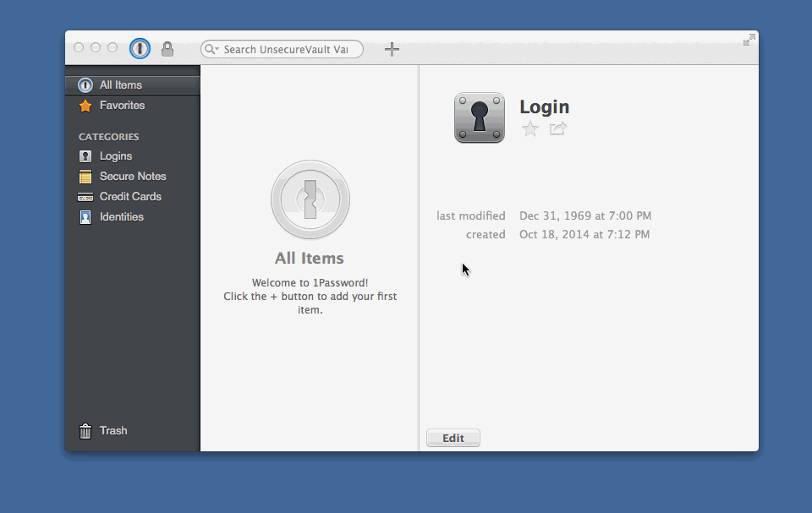
Task: Click the large central 1Password keyhole graphic
Action: pyautogui.click(x=310, y=199)
